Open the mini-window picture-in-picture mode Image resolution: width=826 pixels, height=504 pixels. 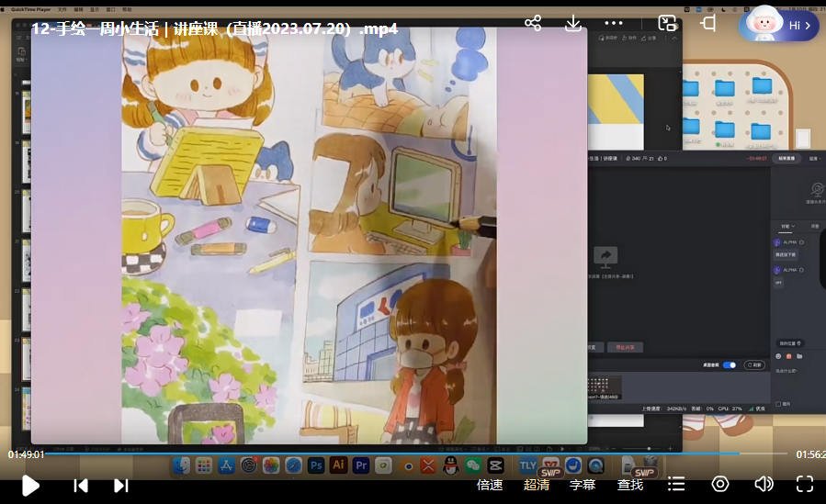point(667,23)
